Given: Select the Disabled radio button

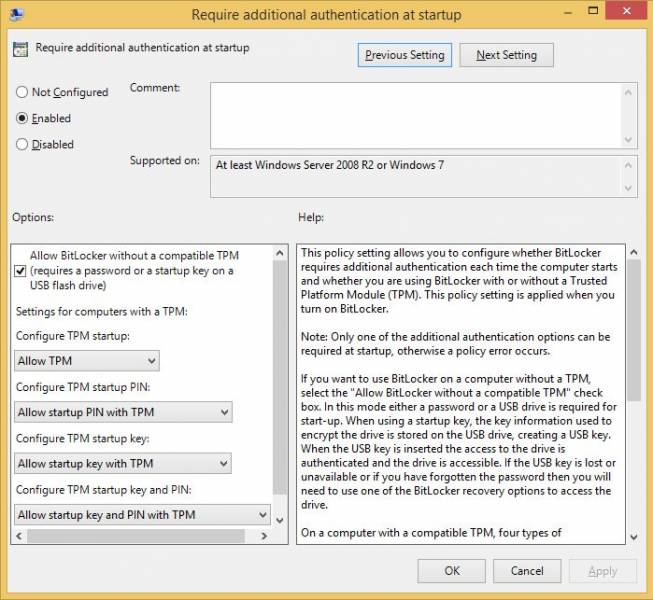Looking at the screenshot, I should pos(22,144).
